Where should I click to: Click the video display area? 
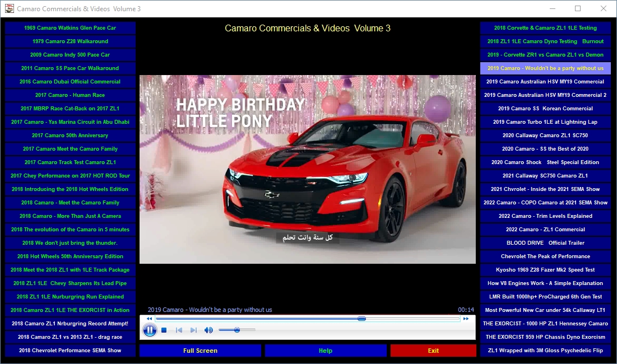coord(307,170)
